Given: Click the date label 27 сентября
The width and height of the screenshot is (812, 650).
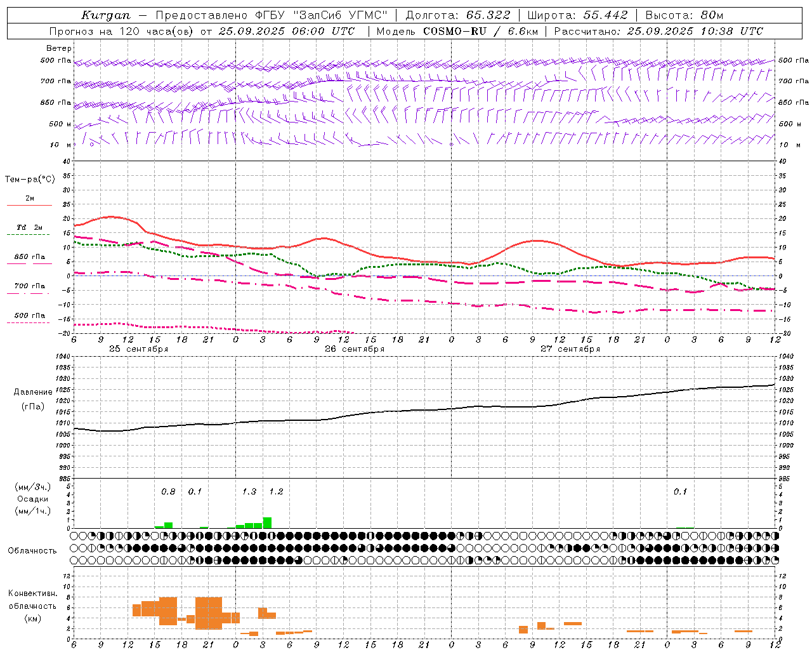Looking at the screenshot, I should (x=570, y=349).
